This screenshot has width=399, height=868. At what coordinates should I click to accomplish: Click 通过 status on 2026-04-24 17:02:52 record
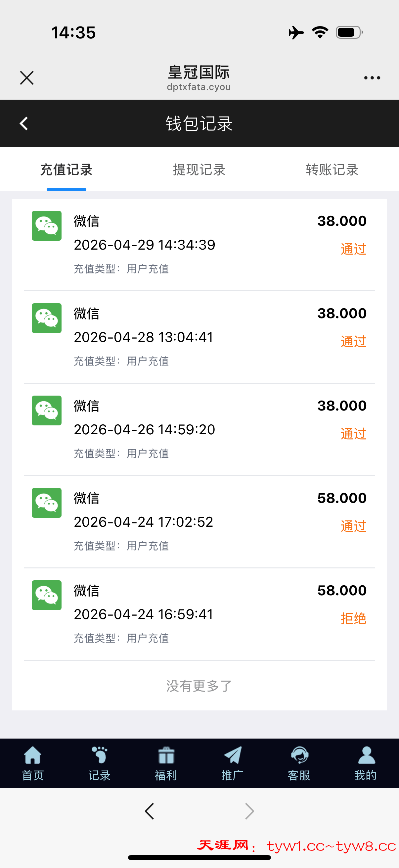pos(353,526)
